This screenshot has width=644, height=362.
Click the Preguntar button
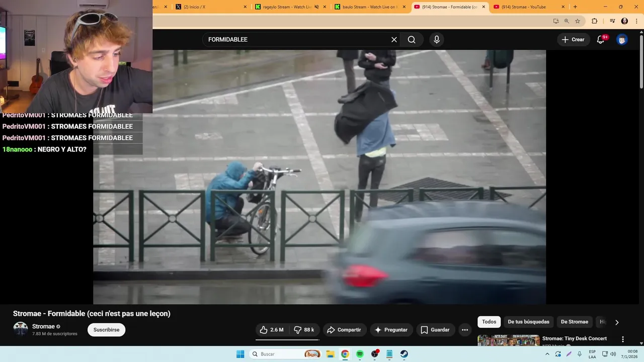pyautogui.click(x=391, y=330)
